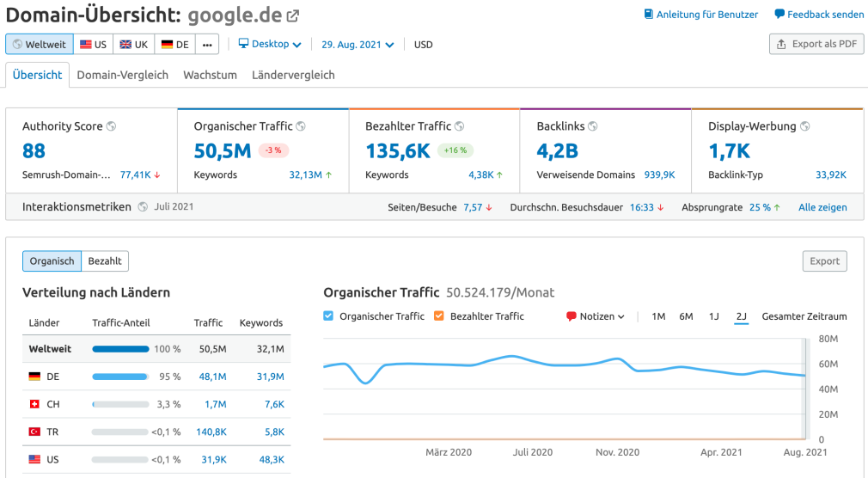
Task: Click CH keywords value 7,6K
Action: [x=274, y=404]
